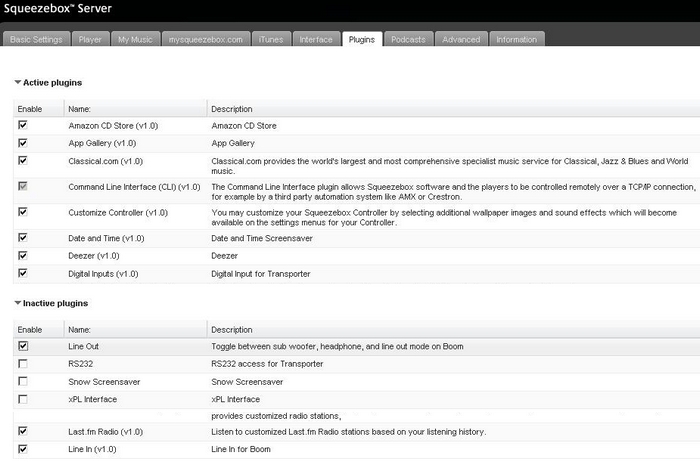Enable the RS232 plugin checkbox
700x462 pixels.
23,364
